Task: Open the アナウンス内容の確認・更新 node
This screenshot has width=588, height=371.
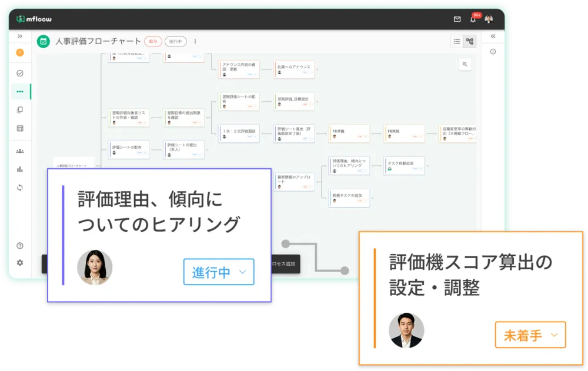Action: pos(239,69)
